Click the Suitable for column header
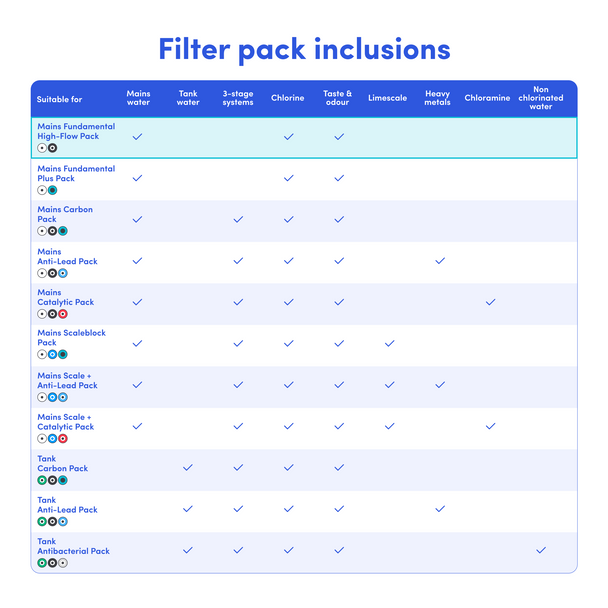Image resolution: width=608 pixels, height=608 pixels. [59, 99]
